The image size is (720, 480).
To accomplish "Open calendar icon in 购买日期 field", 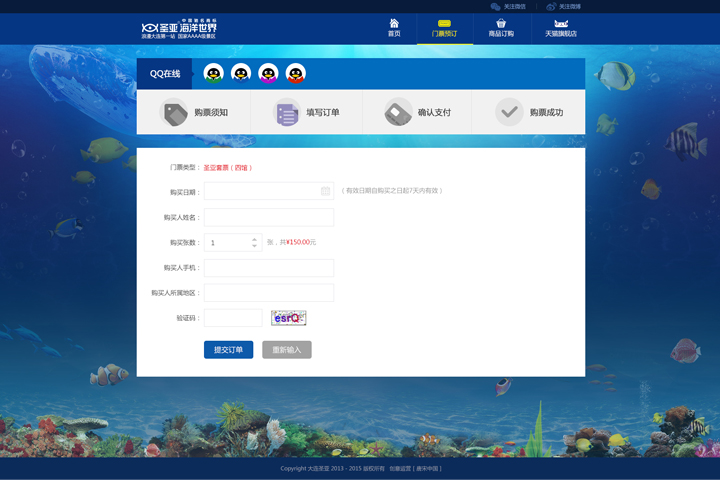I will (x=325, y=191).
